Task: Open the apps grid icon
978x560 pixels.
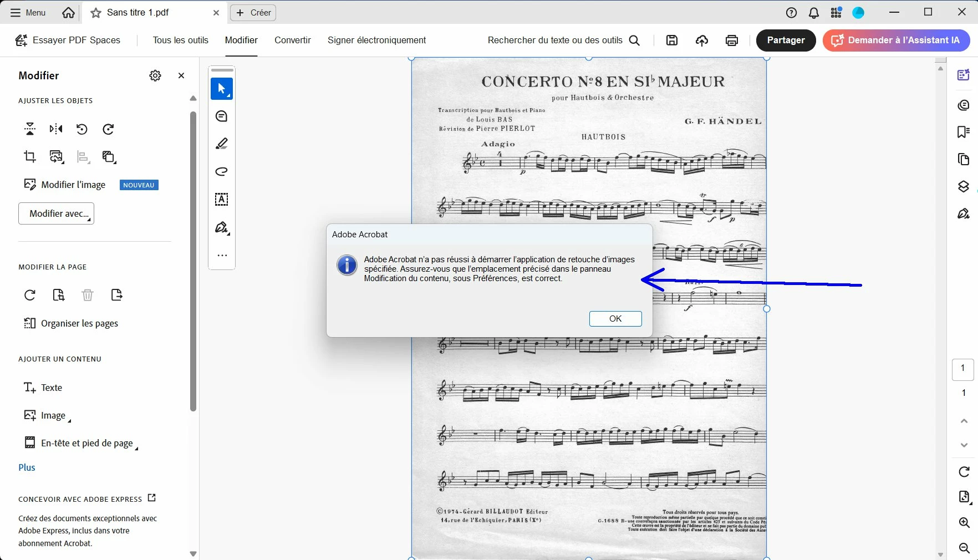Action: point(836,13)
